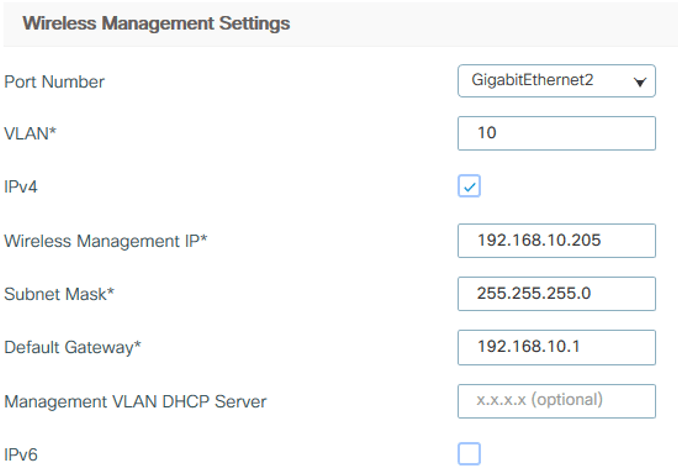Click the Wireless Management Settings header
Viewport: 678px width, 469px height.
point(156,23)
